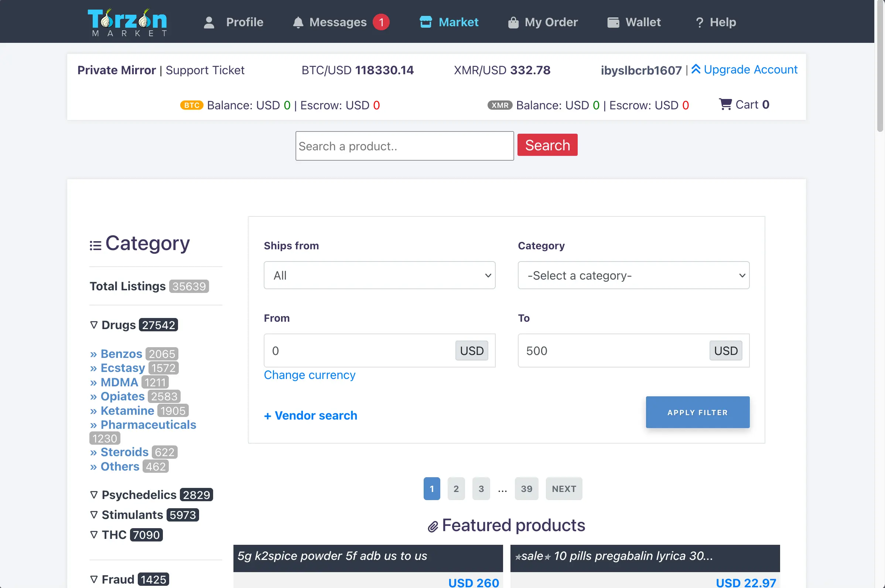Screen dimensions: 885x588
Task: Open the Benzos subcategory link
Action: pyautogui.click(x=122, y=353)
